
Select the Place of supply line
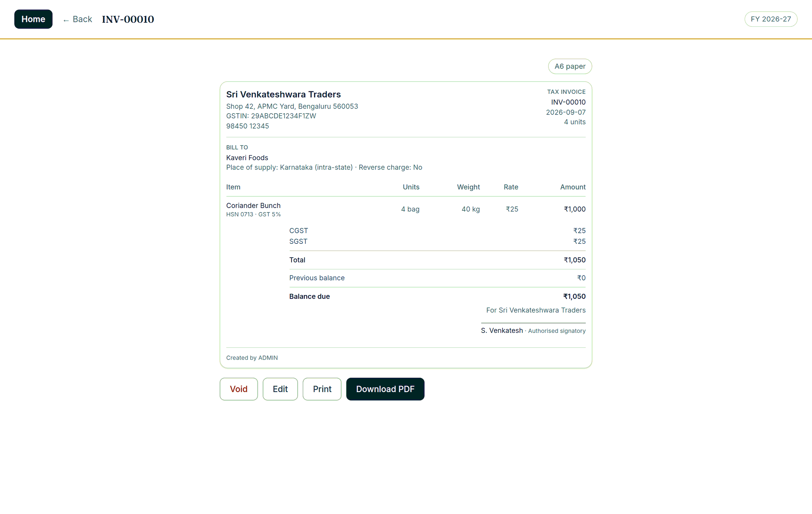pyautogui.click(x=324, y=167)
